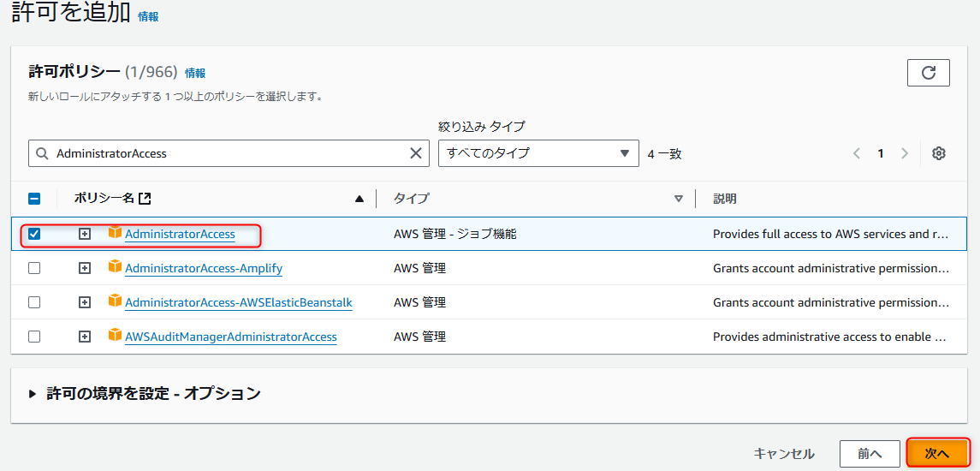The image size is (980, 471).
Task: Open the すべてのタイプ filter dropdown
Action: point(538,153)
